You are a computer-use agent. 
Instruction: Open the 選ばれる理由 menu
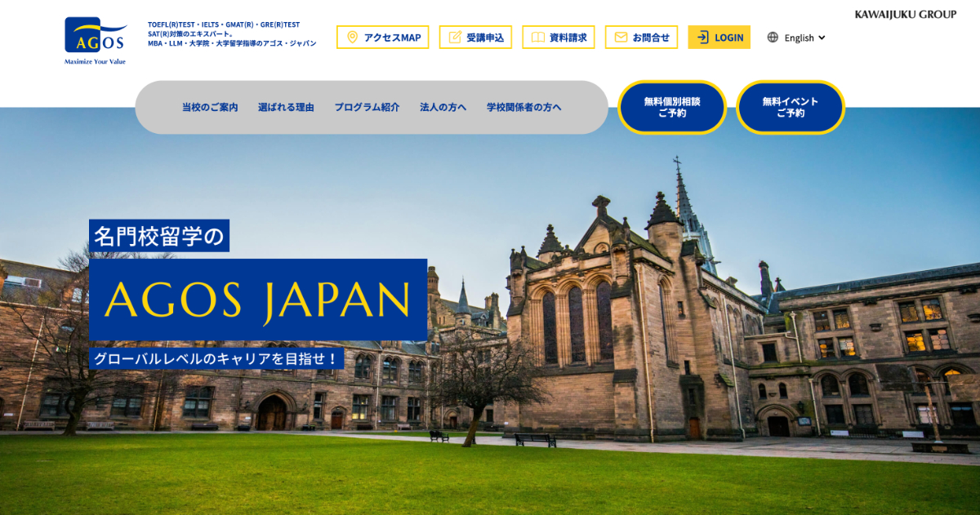pyautogui.click(x=286, y=107)
